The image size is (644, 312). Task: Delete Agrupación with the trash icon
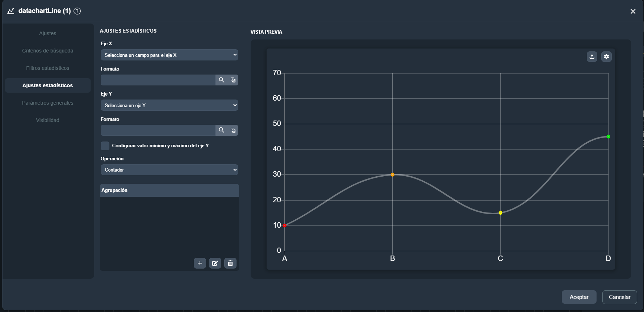pos(230,263)
